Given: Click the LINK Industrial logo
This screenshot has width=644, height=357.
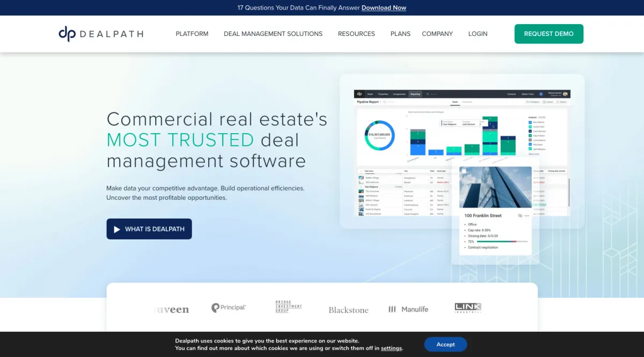Looking at the screenshot, I should point(468,308).
